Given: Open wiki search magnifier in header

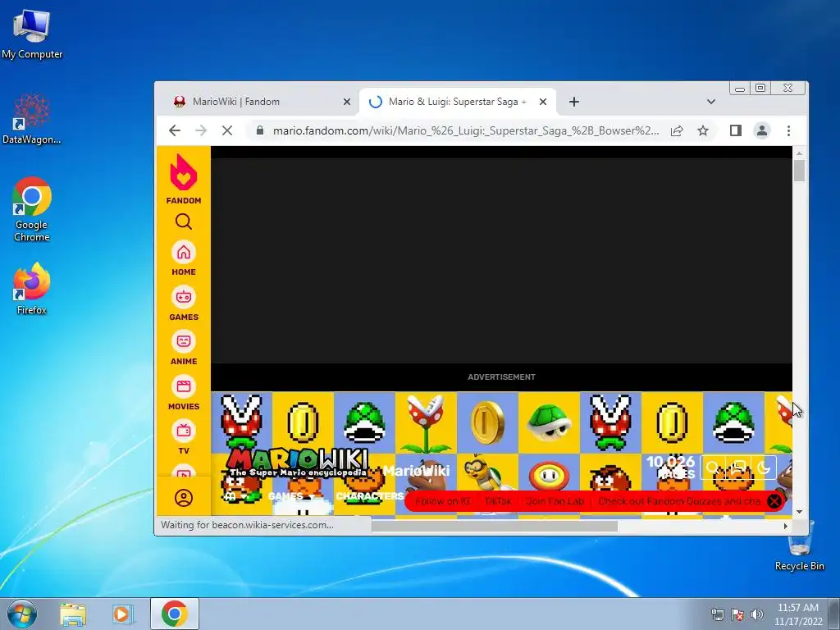Looking at the screenshot, I should [713, 468].
